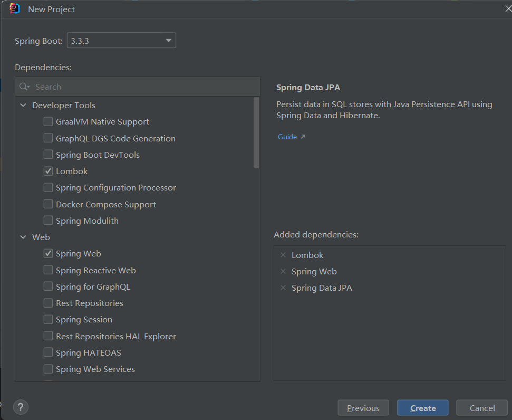Click the external link arrow beside Guide
The height and width of the screenshot is (420, 512).
tap(303, 137)
